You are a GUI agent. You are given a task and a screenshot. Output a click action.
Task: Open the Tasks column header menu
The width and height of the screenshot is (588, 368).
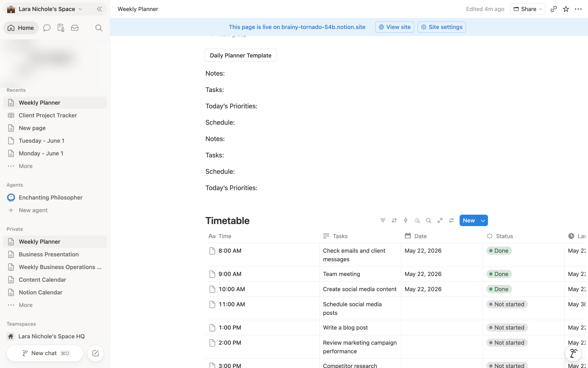pyautogui.click(x=360, y=236)
